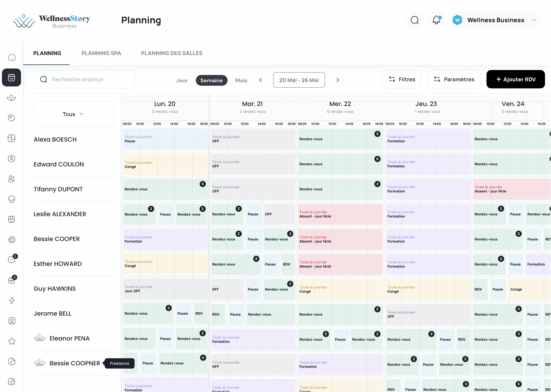Select the Mois view

241,80
